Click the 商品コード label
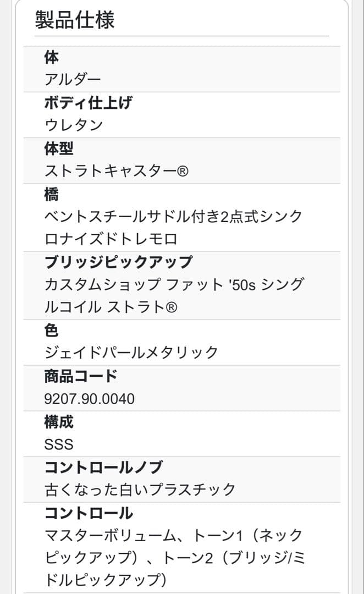 pos(81,376)
